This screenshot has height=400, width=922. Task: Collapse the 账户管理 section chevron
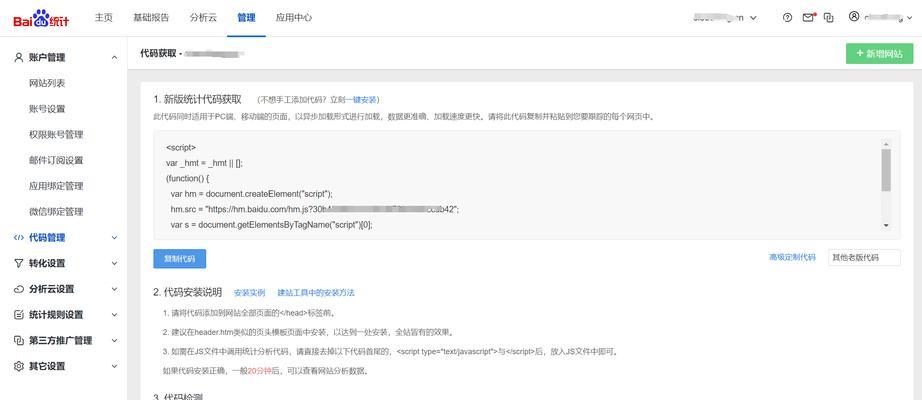coord(114,58)
